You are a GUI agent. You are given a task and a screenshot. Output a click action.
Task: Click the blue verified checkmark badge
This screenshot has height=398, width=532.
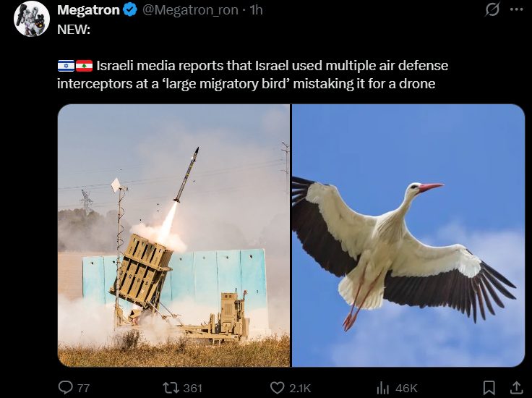click(x=129, y=10)
